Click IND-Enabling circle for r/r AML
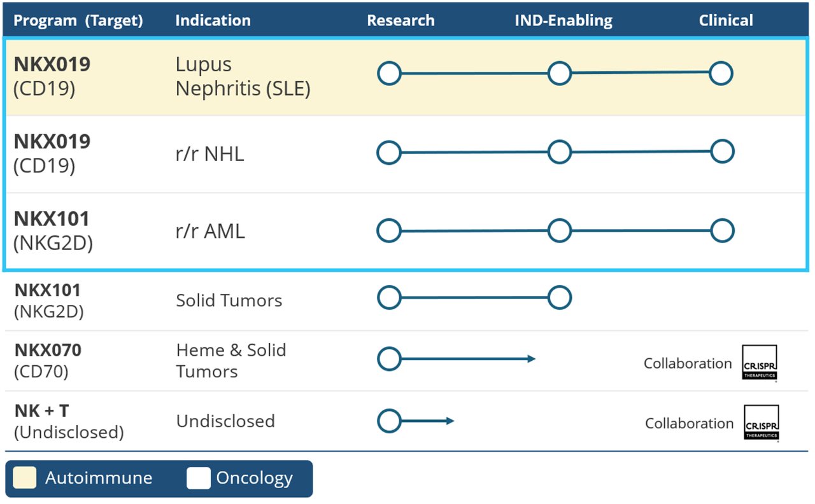 point(559,231)
